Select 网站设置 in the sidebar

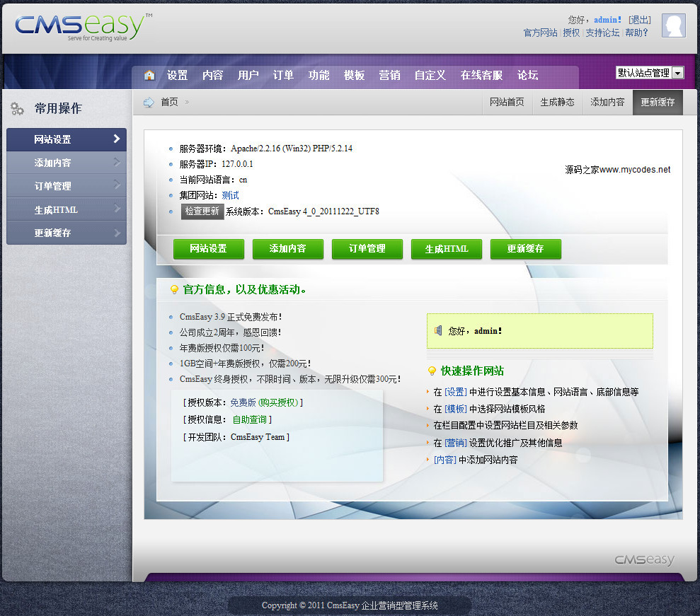tap(67, 139)
